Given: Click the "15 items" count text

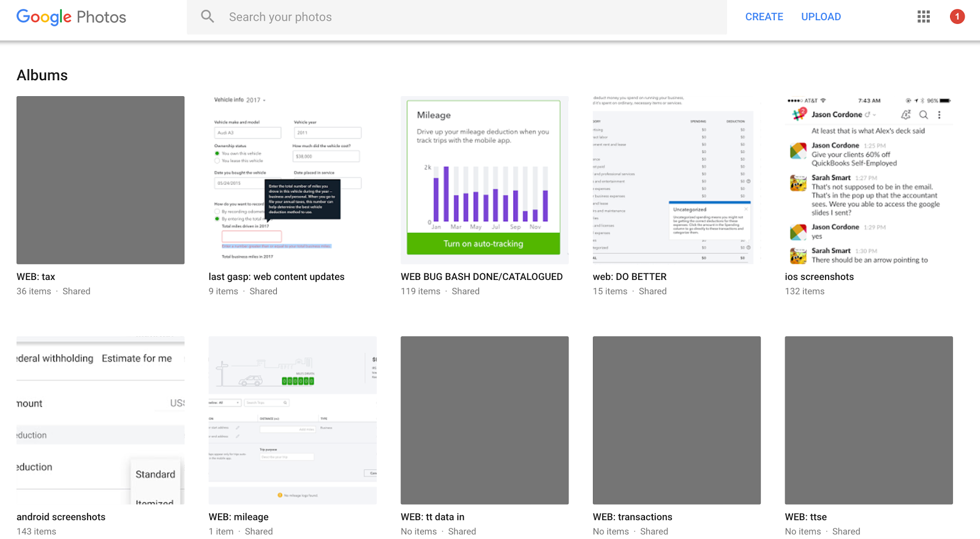Looking at the screenshot, I should click(x=610, y=292).
